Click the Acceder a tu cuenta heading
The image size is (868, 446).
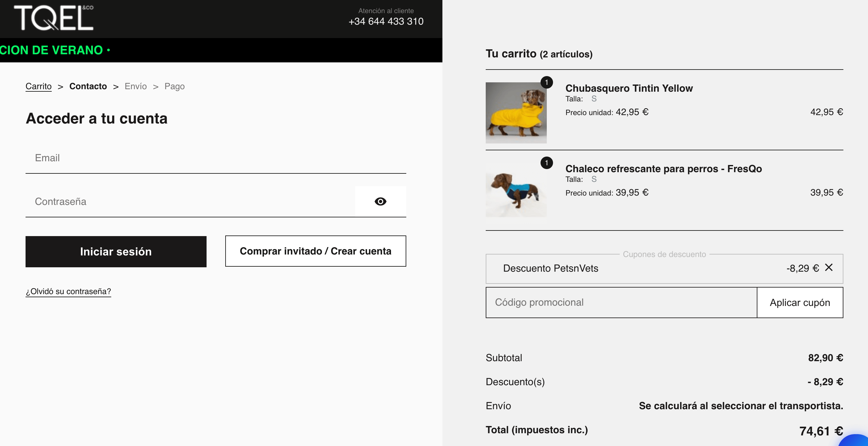coord(96,119)
